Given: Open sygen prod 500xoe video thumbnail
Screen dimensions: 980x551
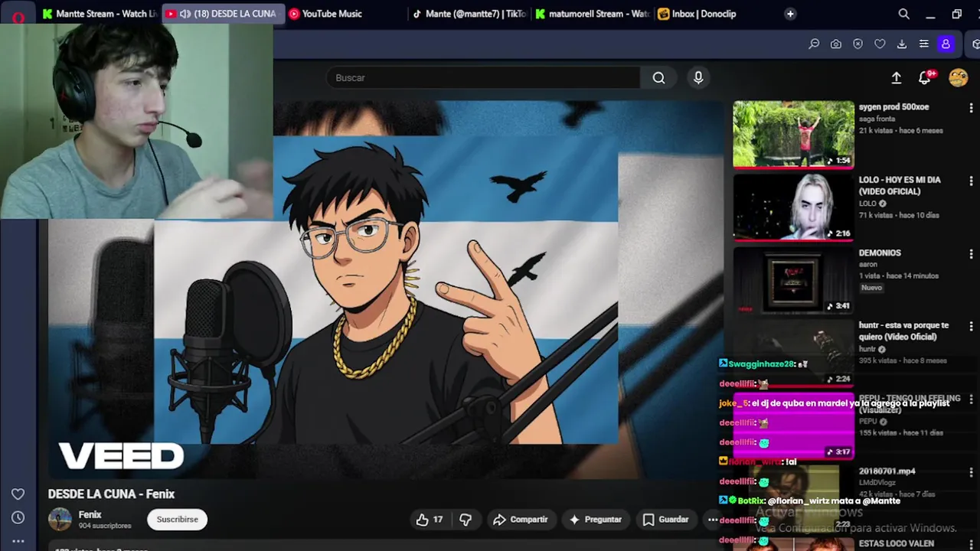Looking at the screenshot, I should 793,134.
